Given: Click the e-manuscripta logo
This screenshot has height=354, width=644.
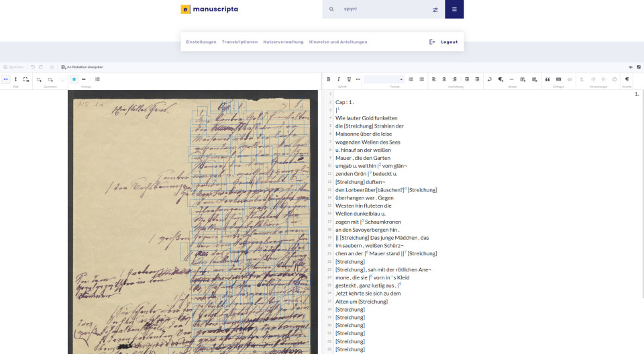Looking at the screenshot, I should (x=209, y=9).
